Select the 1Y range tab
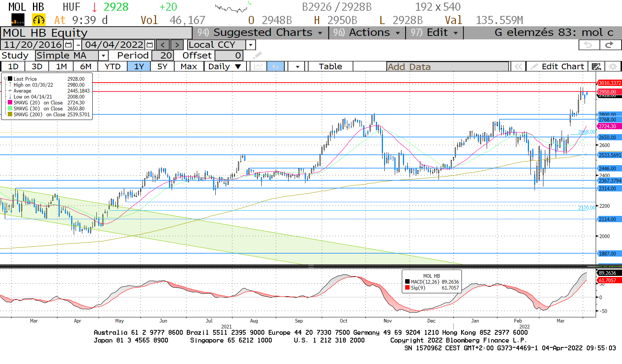This screenshot has width=622, height=364. pyautogui.click(x=139, y=67)
